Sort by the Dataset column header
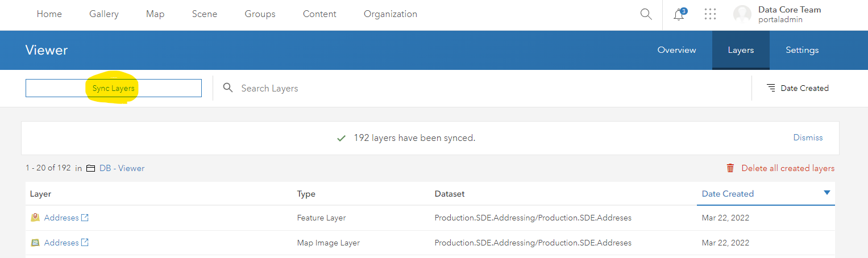This screenshot has width=868, height=258. [x=450, y=194]
